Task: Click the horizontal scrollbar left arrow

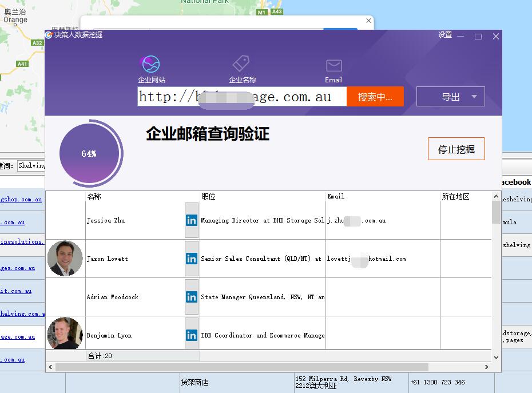Action: (x=50, y=367)
